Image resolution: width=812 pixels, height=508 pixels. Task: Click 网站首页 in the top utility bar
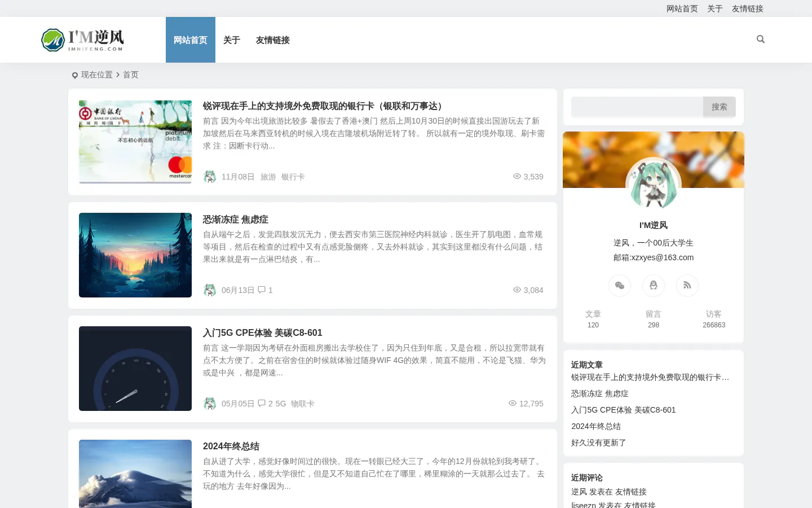(682, 8)
